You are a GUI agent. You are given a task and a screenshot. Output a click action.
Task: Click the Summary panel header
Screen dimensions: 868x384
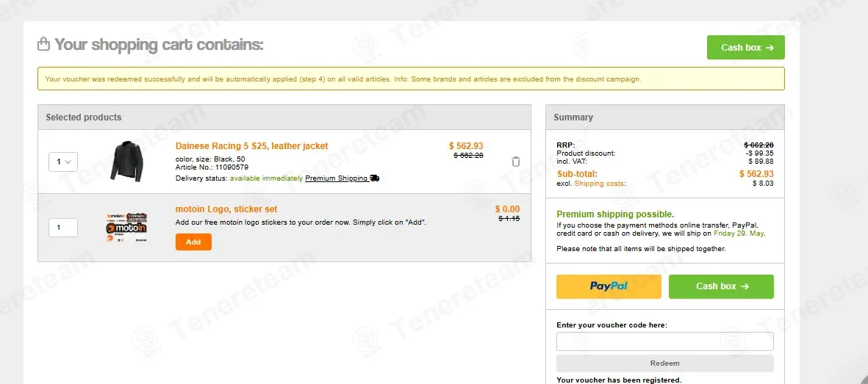(665, 117)
